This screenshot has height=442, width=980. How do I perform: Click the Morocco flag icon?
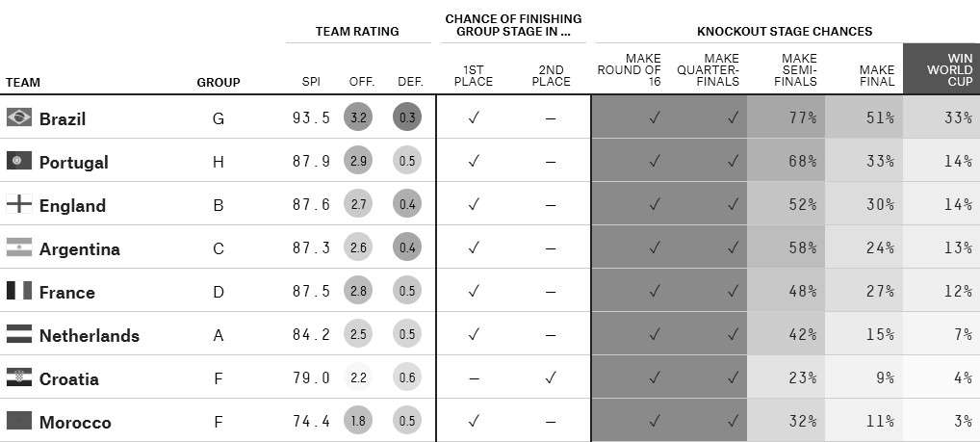coord(19,421)
